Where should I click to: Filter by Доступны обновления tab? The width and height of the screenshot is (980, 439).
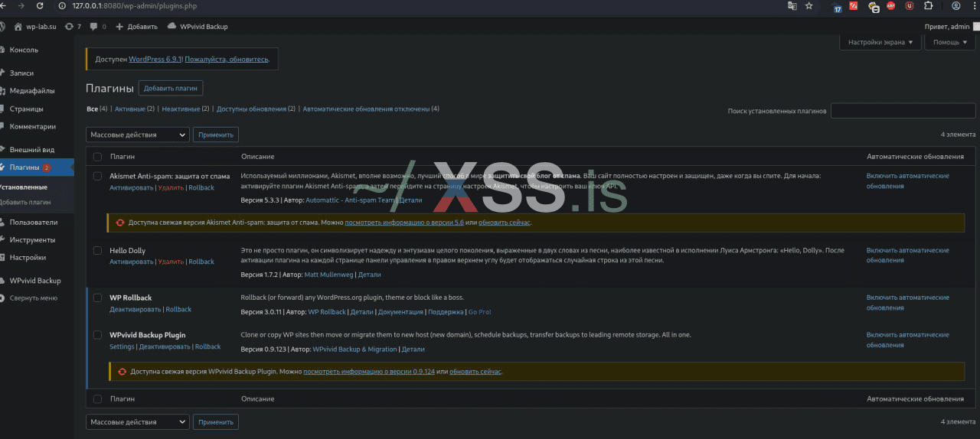point(251,109)
